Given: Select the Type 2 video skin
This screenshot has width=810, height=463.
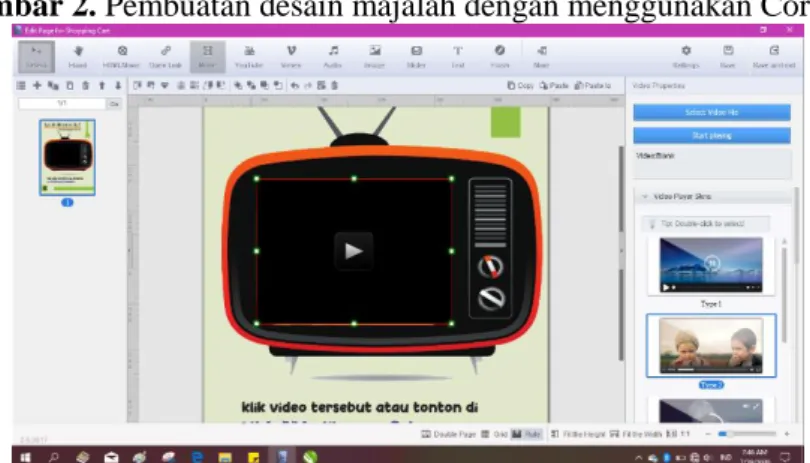Looking at the screenshot, I should [711, 346].
